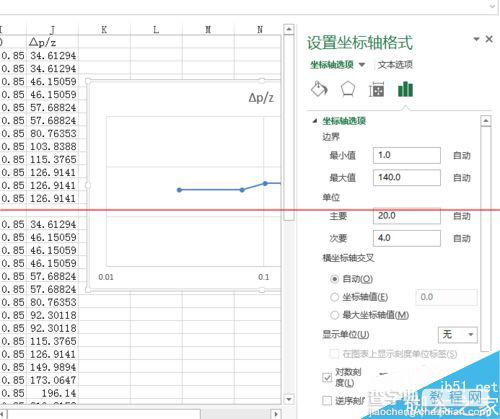Select the Axis Options bar chart icon

click(405, 89)
